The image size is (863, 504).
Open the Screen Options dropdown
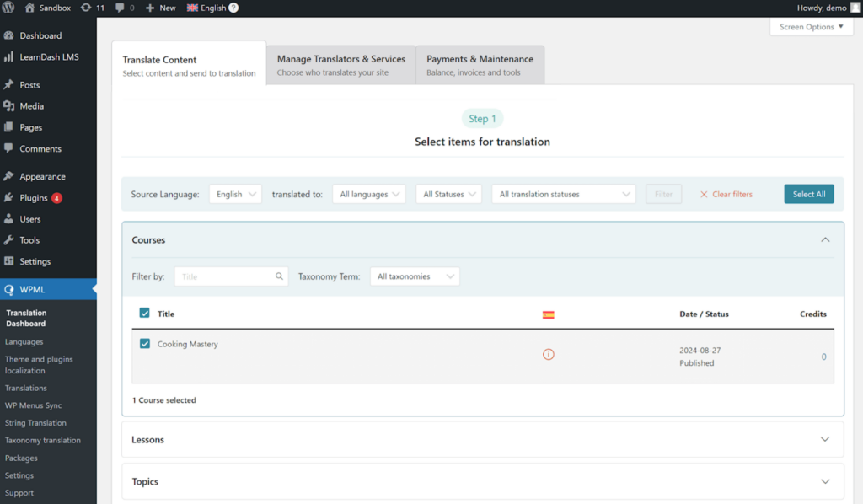coord(812,26)
